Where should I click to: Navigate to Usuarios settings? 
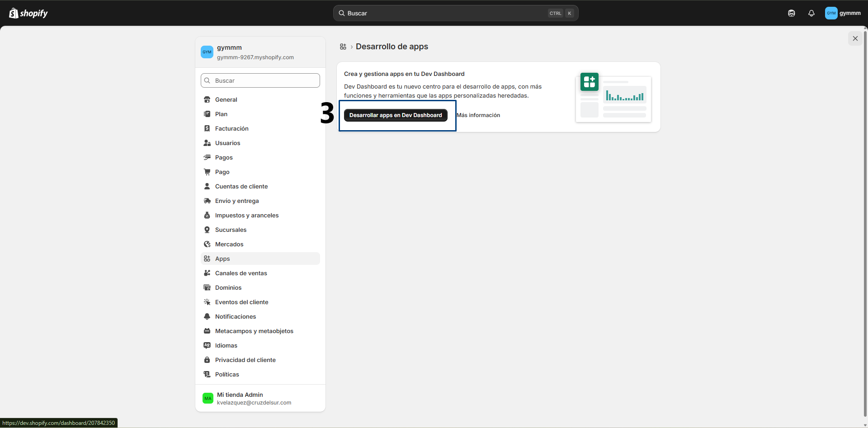227,143
